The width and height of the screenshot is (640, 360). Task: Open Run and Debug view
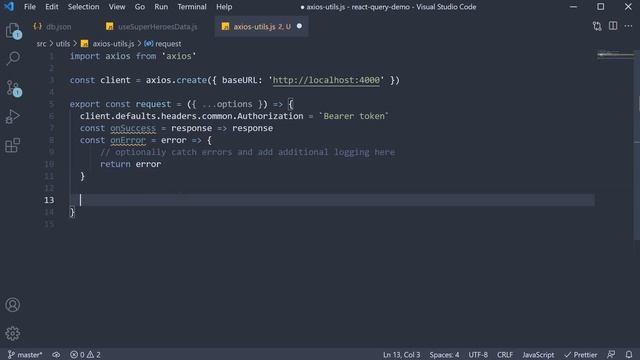pyautogui.click(x=13, y=117)
